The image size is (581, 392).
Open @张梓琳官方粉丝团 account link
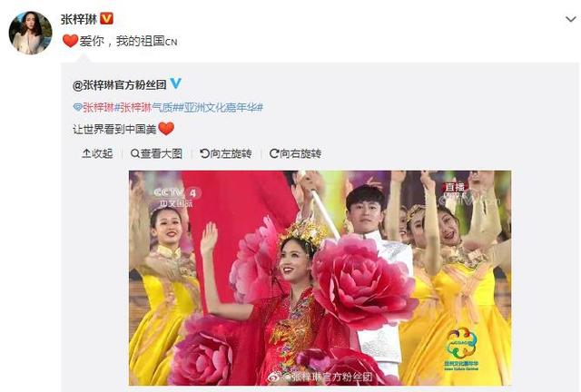pyautogui.click(x=119, y=85)
